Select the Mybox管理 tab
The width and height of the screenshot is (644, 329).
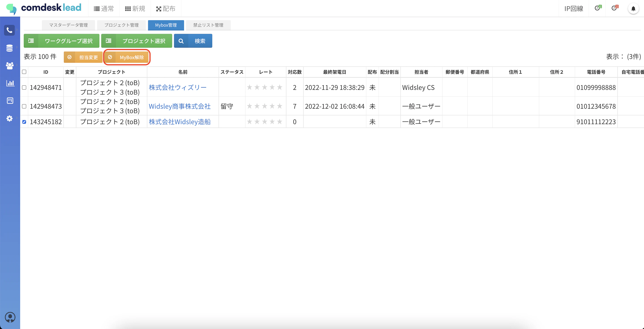pos(166,25)
